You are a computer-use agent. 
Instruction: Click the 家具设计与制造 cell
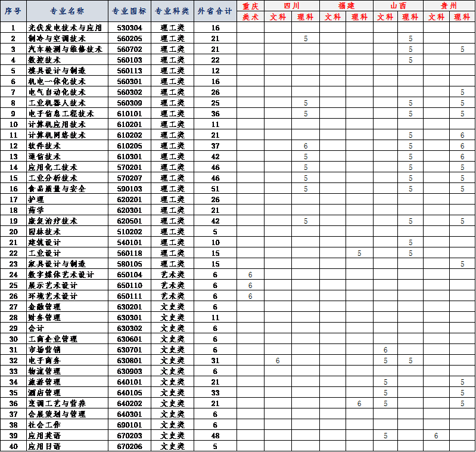(67, 264)
